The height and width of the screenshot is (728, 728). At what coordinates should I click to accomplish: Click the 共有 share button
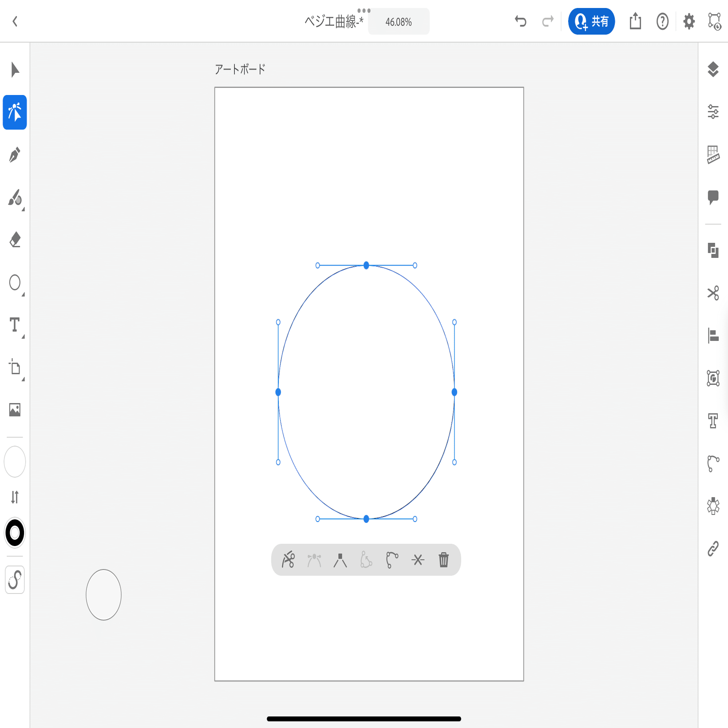click(x=591, y=21)
